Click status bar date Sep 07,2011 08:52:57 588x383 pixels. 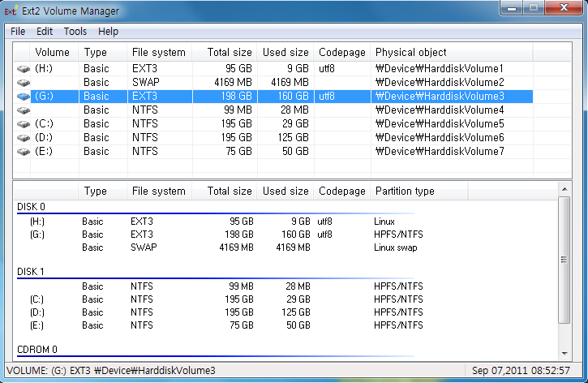point(521,371)
